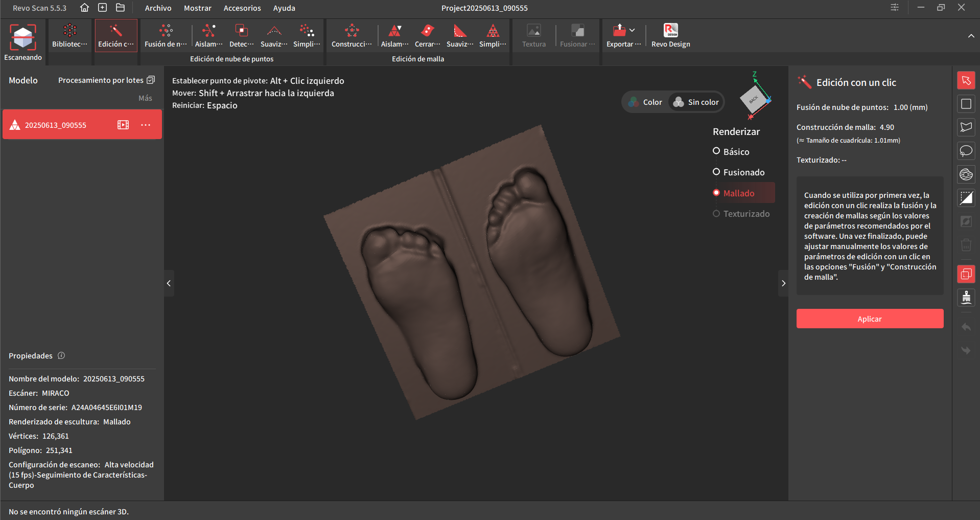Screen dimensions: 980x520
Task: Select the arrow pointer selection tool
Action: [x=966, y=80]
